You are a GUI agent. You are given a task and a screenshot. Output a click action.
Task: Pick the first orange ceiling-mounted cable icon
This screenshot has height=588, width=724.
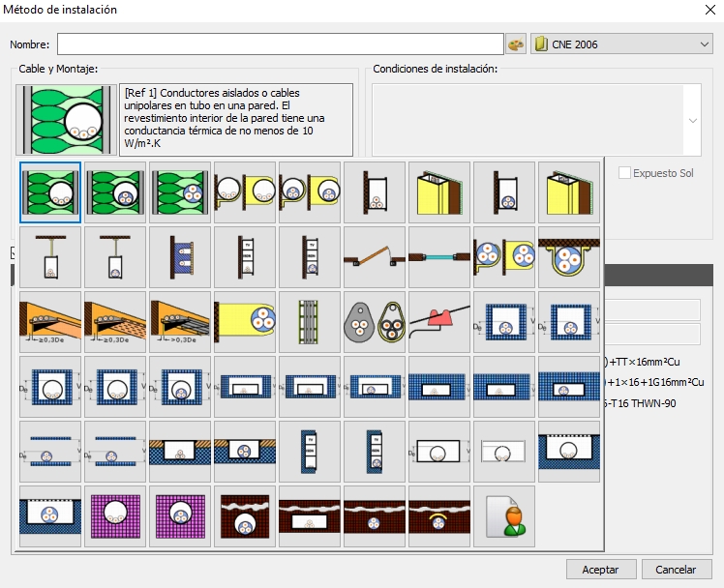click(x=49, y=322)
